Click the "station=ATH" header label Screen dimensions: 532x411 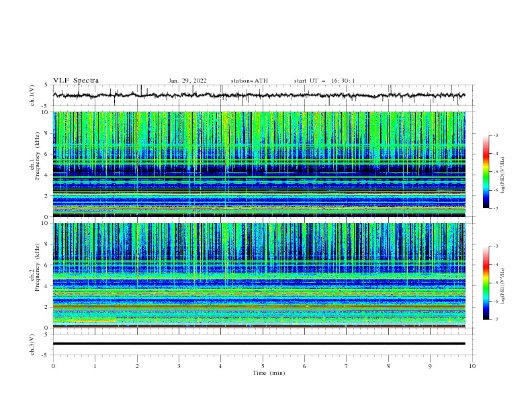[x=249, y=81]
